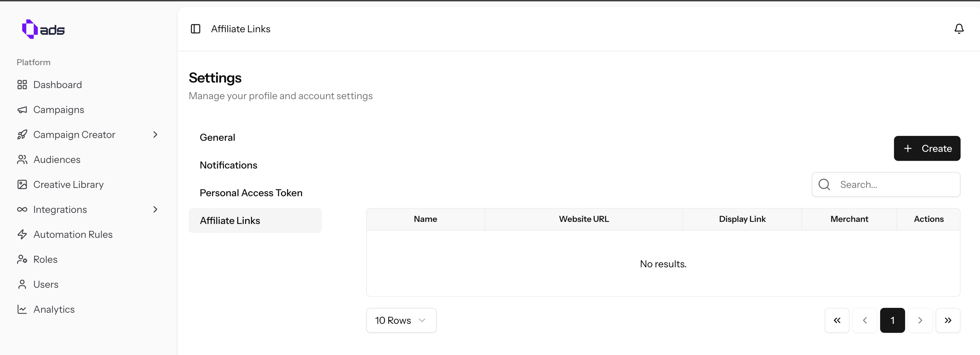Click the Automation Rules lightning icon
This screenshot has width=980, height=355.
coord(22,234)
